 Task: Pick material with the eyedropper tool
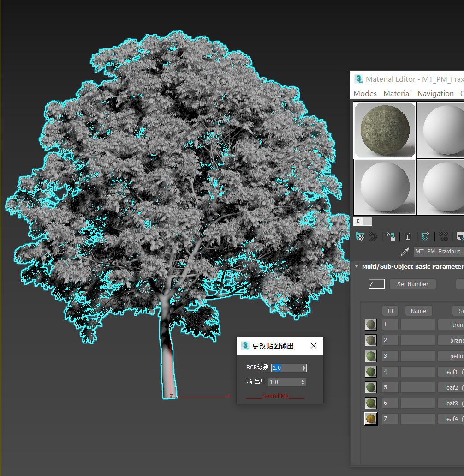pyautogui.click(x=405, y=252)
